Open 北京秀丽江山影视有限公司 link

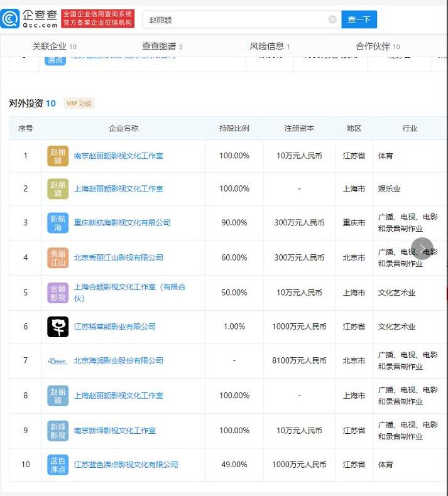point(118,258)
